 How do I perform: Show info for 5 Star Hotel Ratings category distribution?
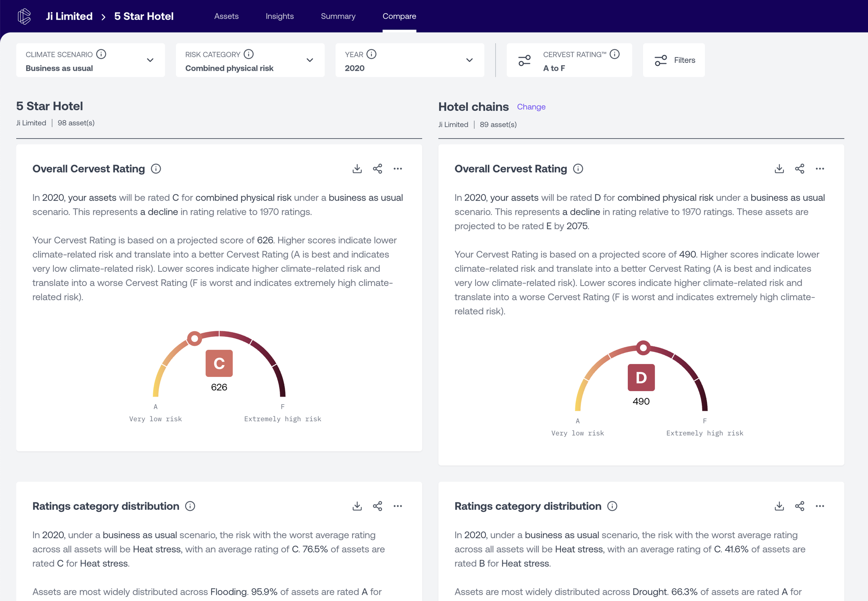pyautogui.click(x=190, y=506)
